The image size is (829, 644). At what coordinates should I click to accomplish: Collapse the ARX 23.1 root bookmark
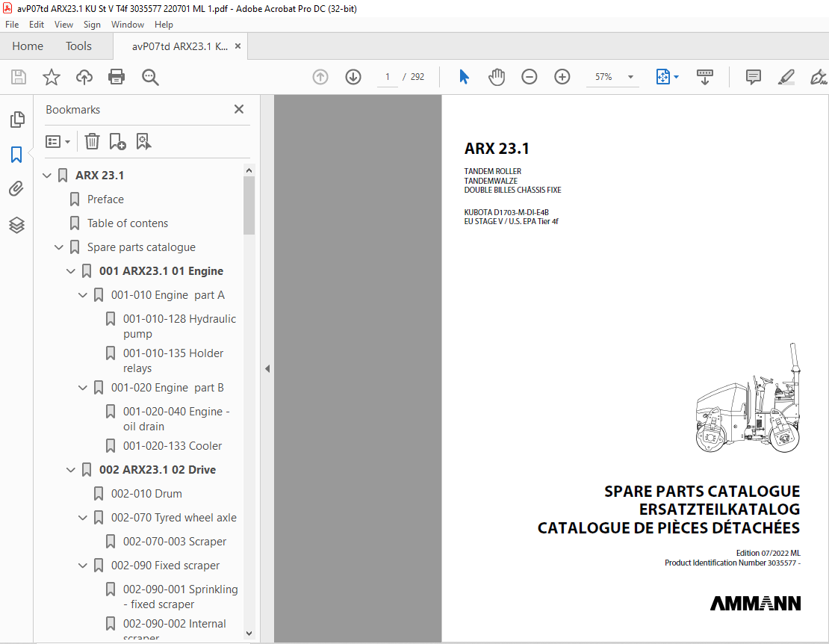(x=47, y=176)
